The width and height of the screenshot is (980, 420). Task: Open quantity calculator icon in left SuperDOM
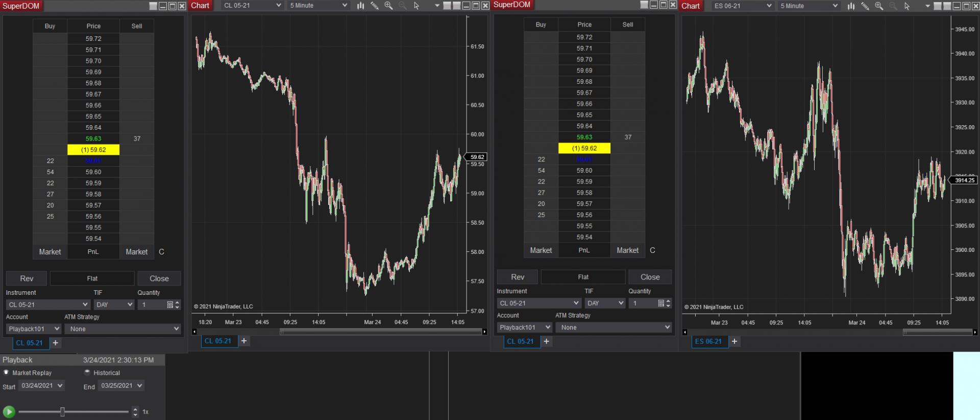click(170, 305)
